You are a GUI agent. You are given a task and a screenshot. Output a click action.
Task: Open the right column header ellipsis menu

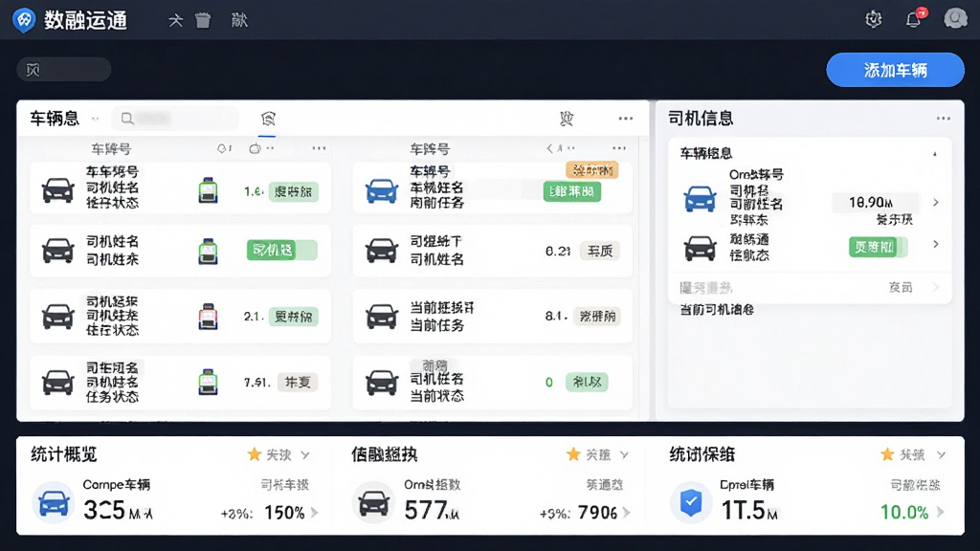pyautogui.click(x=619, y=148)
